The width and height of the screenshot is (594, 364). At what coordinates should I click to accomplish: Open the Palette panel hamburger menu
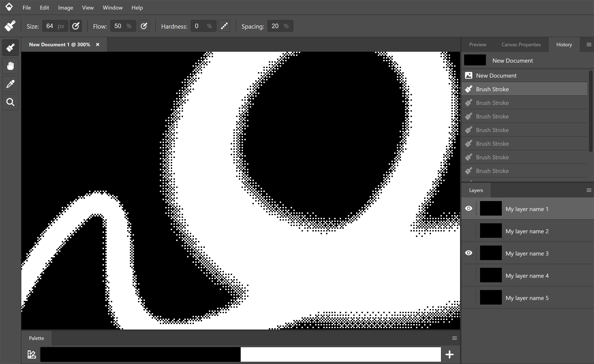pos(454,338)
